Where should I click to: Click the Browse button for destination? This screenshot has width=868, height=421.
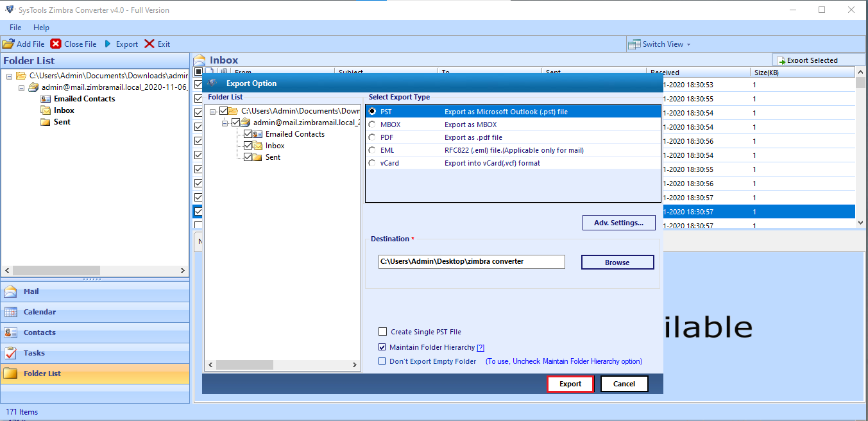click(x=617, y=262)
